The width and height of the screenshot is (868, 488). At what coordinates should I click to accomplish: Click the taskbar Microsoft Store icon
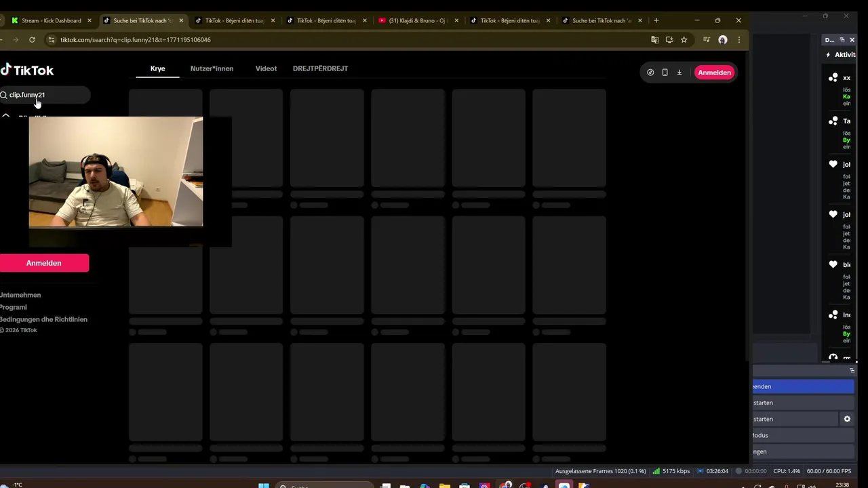click(465, 485)
